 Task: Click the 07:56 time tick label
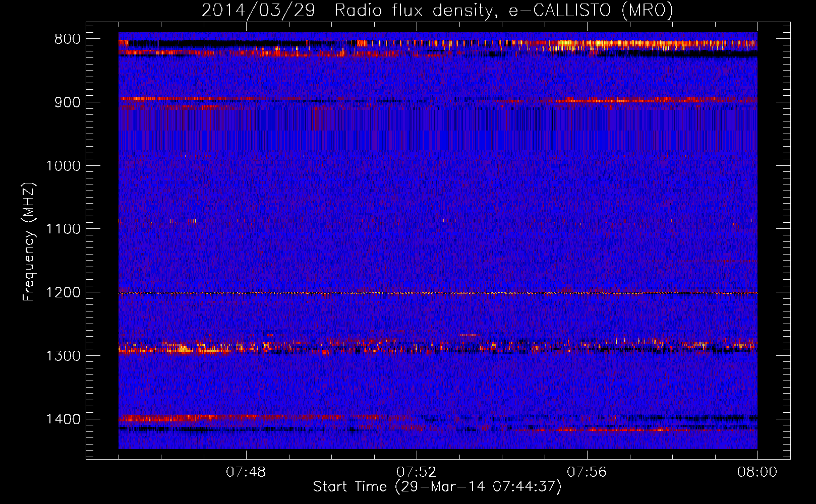click(587, 472)
